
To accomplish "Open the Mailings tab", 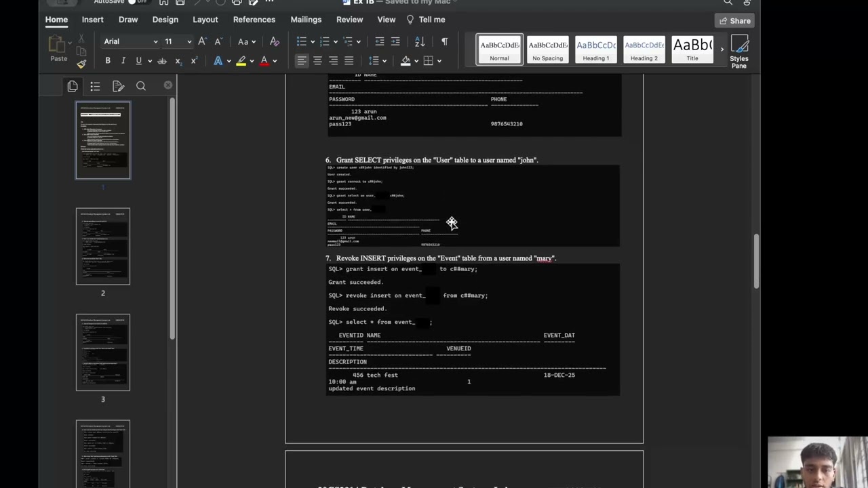I will click(x=306, y=20).
